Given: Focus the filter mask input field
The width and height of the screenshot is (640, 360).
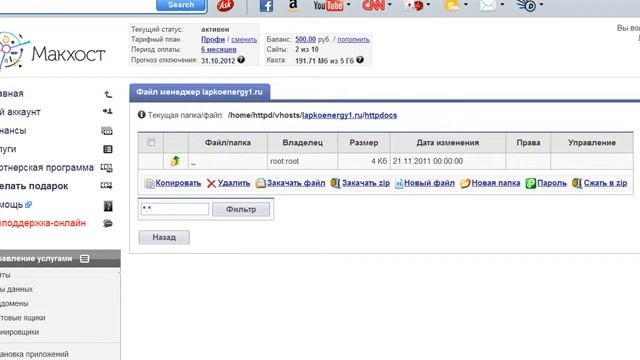Looking at the screenshot, I should click(175, 209).
